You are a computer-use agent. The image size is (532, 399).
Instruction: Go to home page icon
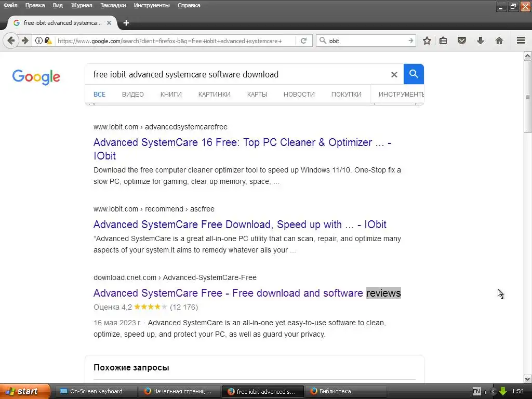click(499, 41)
